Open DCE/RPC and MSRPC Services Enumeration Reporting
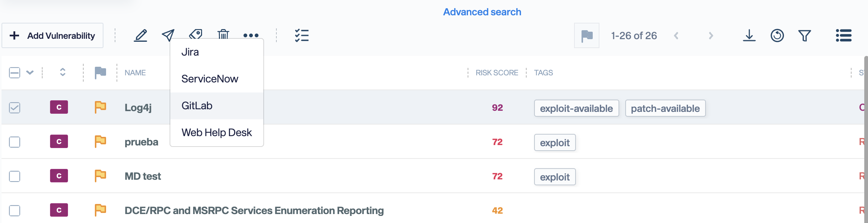The width and height of the screenshot is (868, 223). [254, 211]
